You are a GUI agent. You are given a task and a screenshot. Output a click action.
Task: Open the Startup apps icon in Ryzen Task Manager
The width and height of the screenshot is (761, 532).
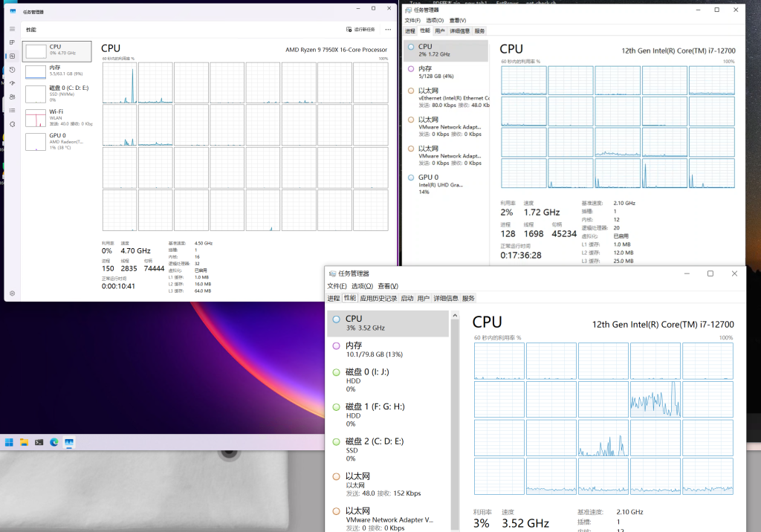(12, 83)
